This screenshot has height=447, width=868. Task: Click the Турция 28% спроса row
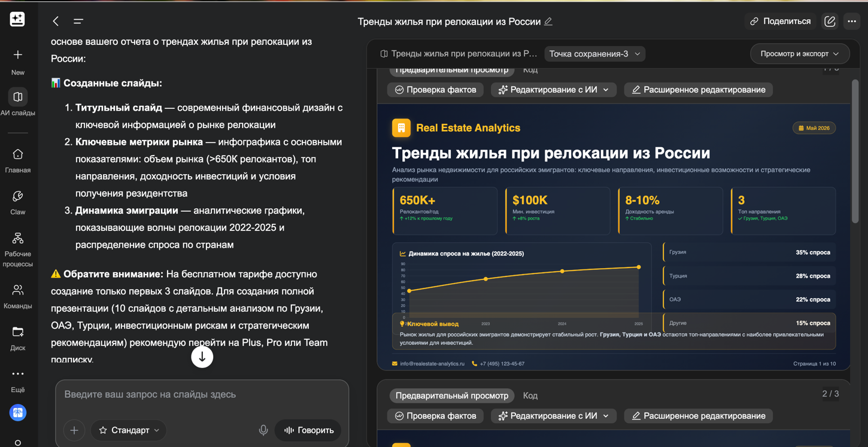pyautogui.click(x=749, y=276)
